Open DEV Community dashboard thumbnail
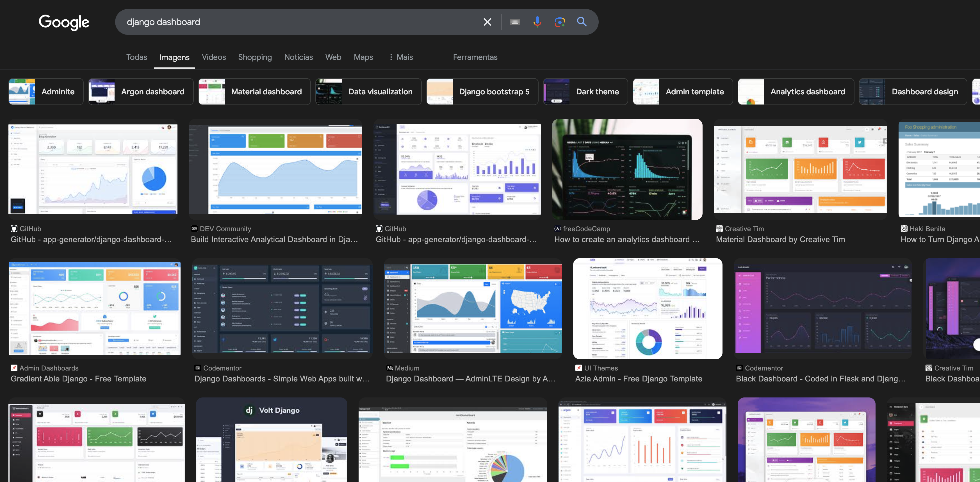The height and width of the screenshot is (482, 980). [x=275, y=169]
